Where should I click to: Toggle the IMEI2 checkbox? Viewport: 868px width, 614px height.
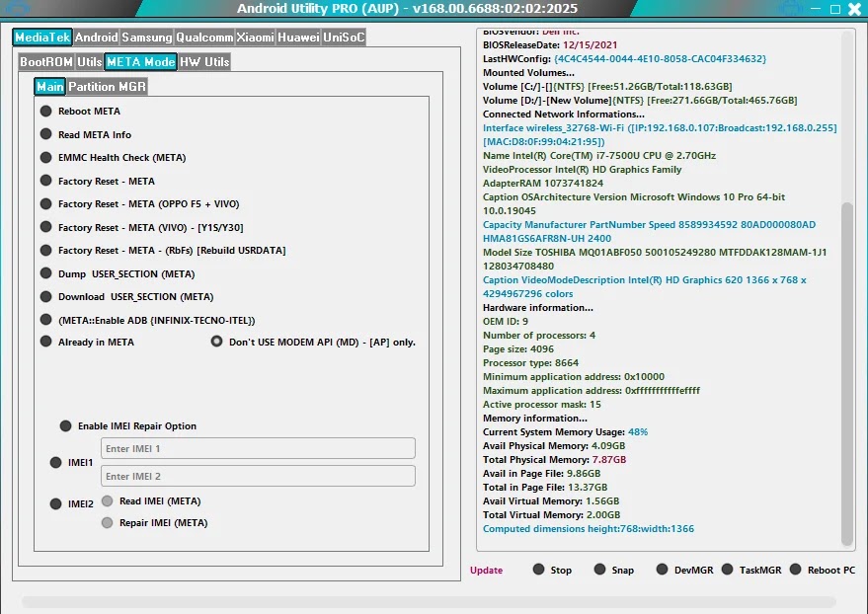[x=71, y=503]
